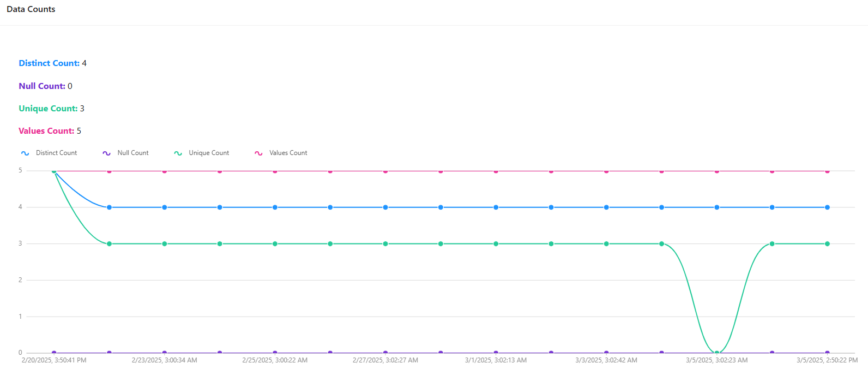
Task: Click the '2/20/2025, 3:50:41 PM' x-axis label
Action: (x=54, y=360)
